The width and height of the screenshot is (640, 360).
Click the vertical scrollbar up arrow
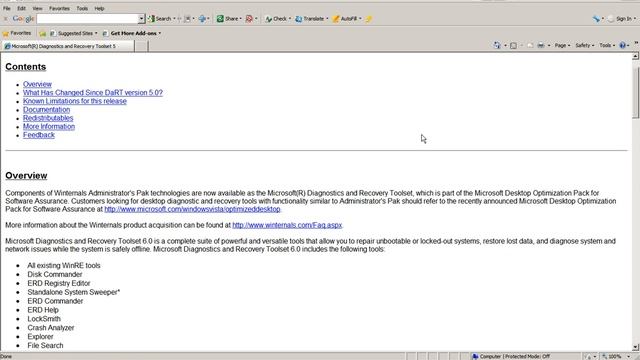pyautogui.click(x=636, y=56)
